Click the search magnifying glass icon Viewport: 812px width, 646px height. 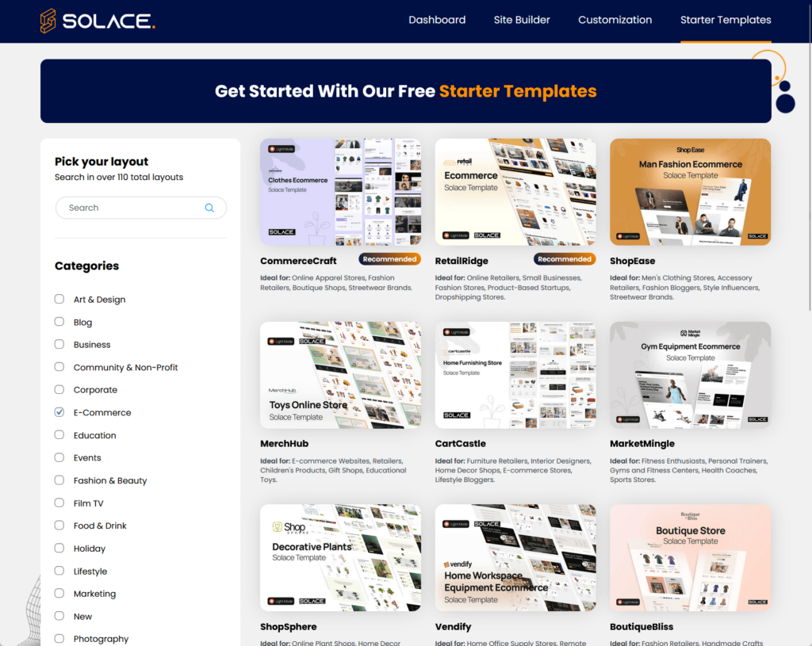point(209,207)
